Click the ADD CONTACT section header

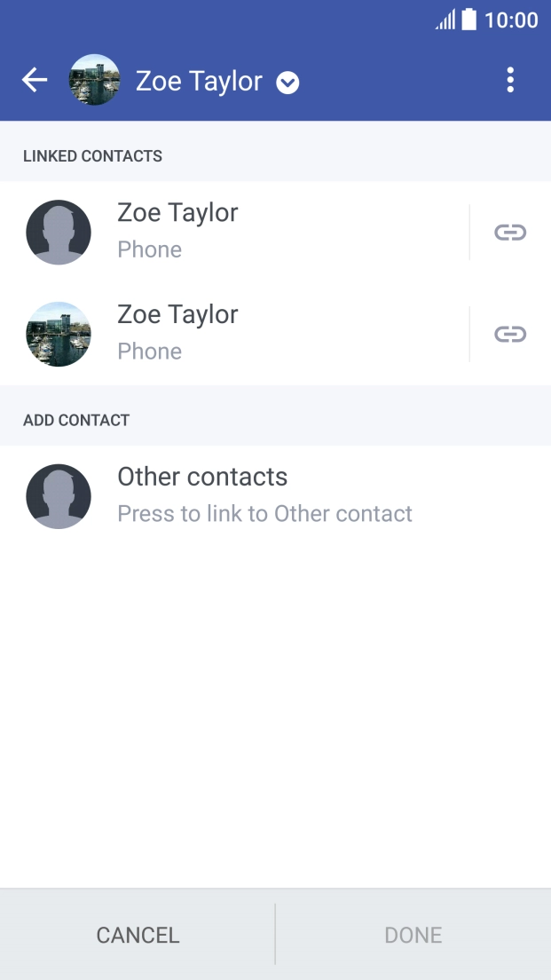pos(76,419)
